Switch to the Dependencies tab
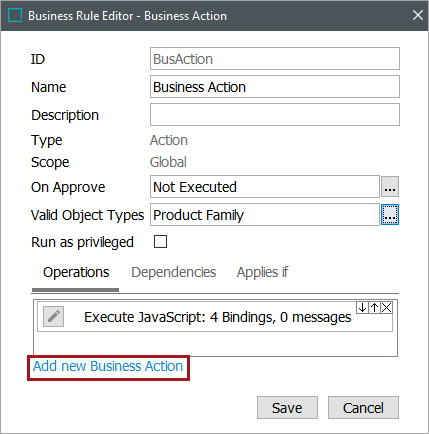 (174, 272)
